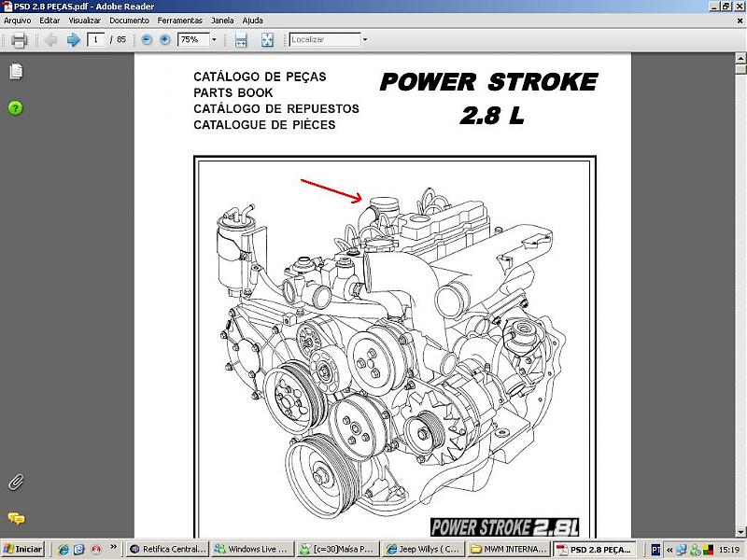Click the 'CATÁLOGO DE REPUESTOS' line
Image resolution: width=747 pixels, height=560 pixels.
[276, 108]
